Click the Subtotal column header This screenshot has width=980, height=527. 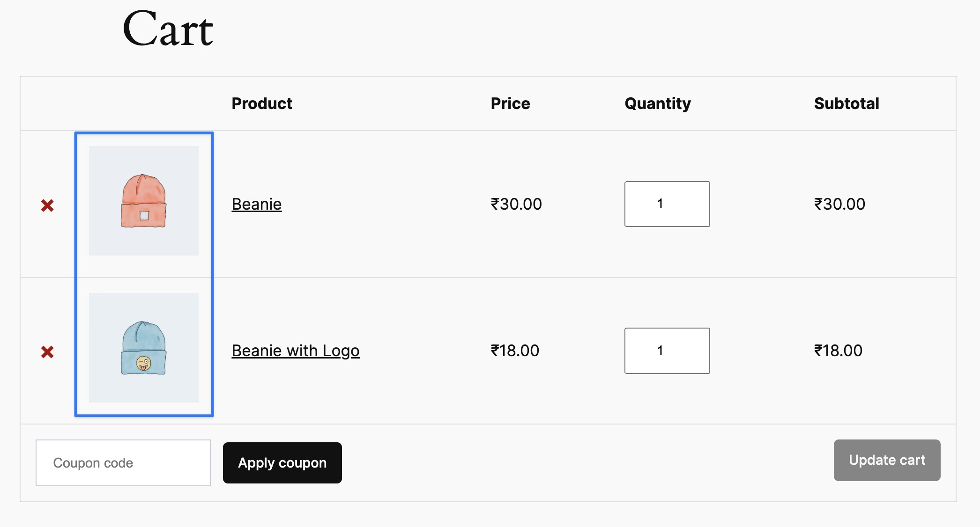click(846, 103)
